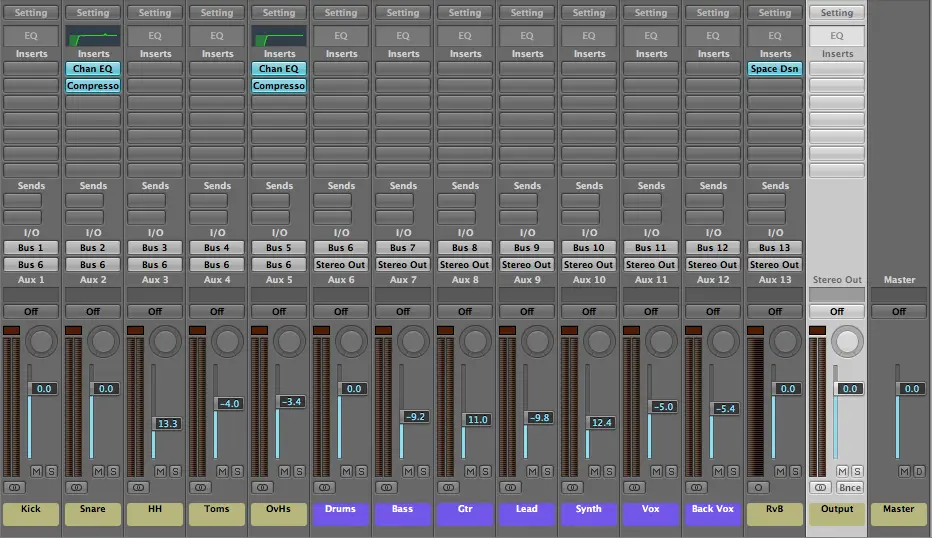Toggle stereo format icon on Kick strip
932x538 pixels.
click(x=15, y=488)
